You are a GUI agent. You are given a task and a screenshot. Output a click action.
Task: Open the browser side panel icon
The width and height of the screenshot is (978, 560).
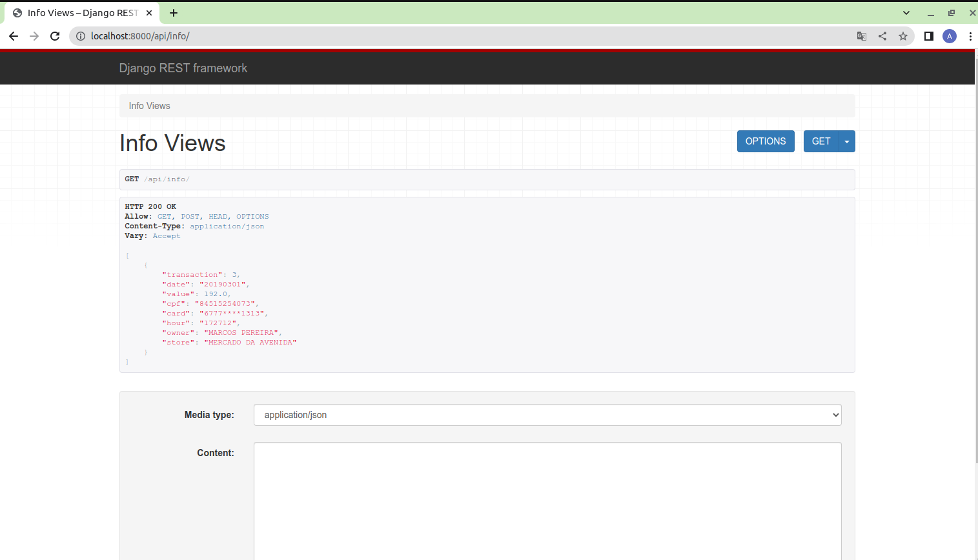pyautogui.click(x=928, y=36)
